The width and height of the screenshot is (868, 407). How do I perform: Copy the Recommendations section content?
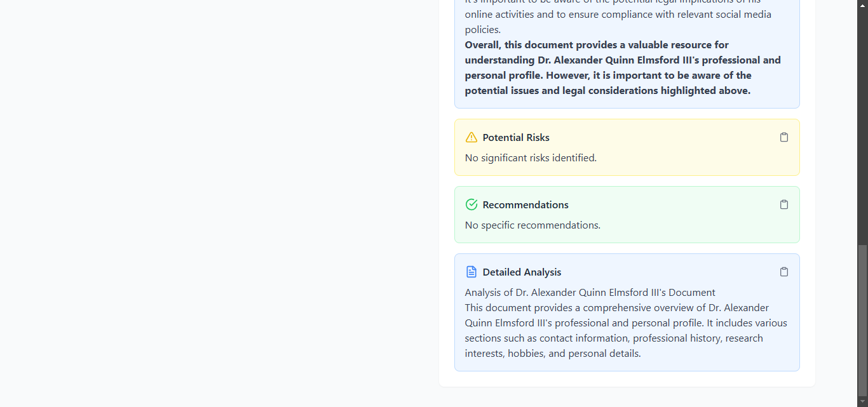pos(784,204)
